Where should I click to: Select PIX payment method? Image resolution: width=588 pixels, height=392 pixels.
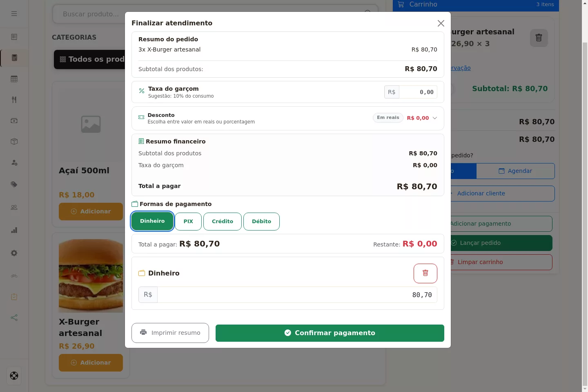(188, 222)
